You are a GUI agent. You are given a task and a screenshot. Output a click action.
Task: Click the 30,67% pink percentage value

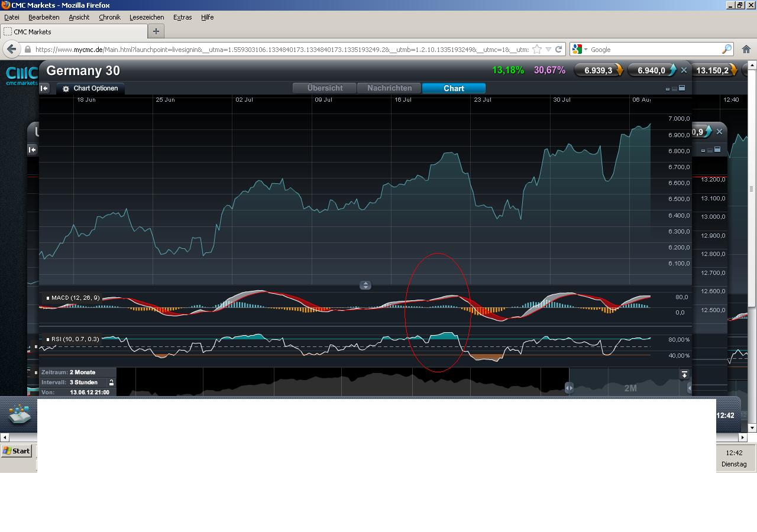coord(549,70)
